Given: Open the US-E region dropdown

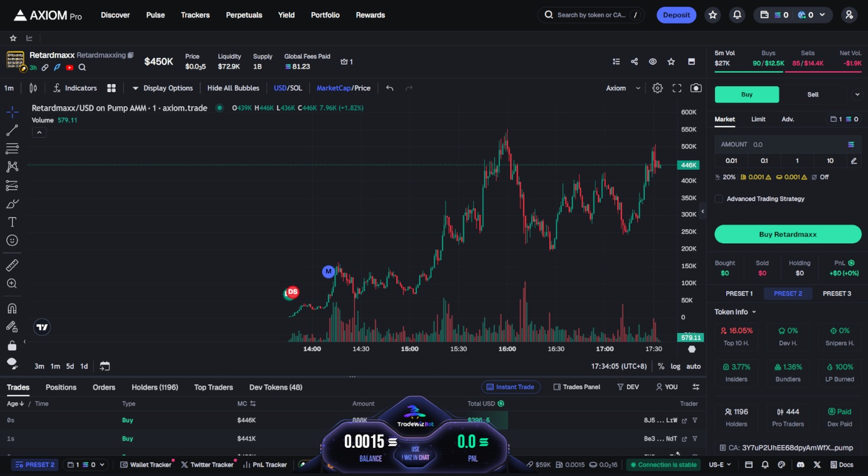Looking at the screenshot, I should coord(720,465).
